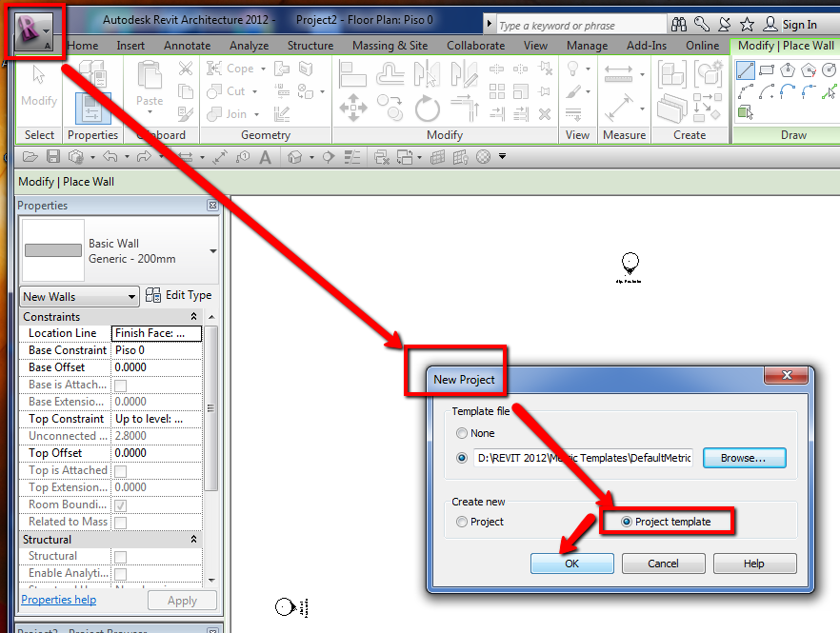Open the Insert ribbon tab
The height and width of the screenshot is (633, 840).
130,46
